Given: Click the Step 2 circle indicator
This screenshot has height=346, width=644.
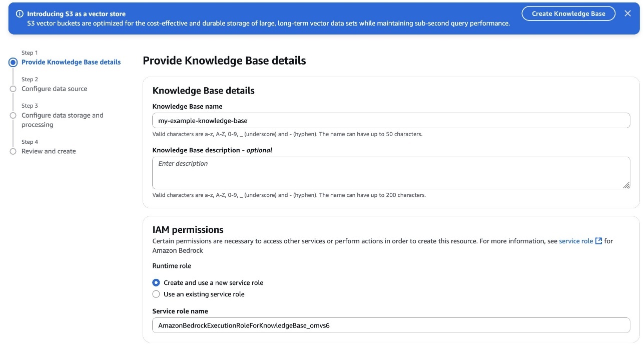Looking at the screenshot, I should tap(13, 89).
